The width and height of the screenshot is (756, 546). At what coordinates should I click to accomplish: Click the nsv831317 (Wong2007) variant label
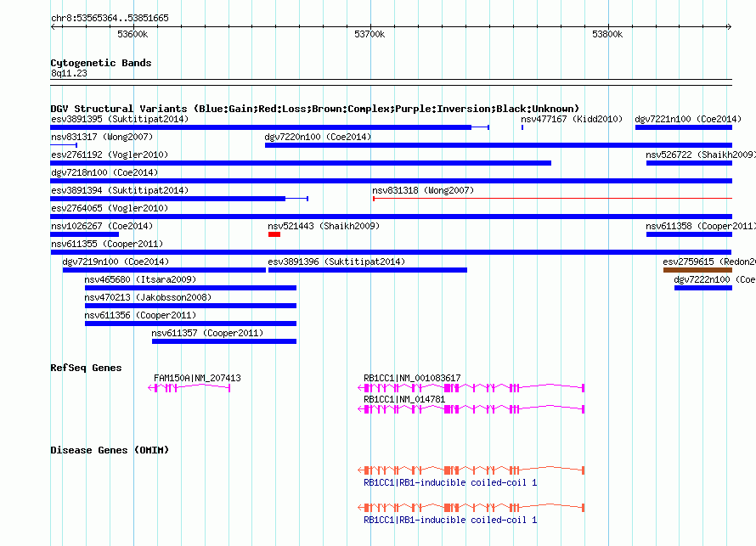[x=102, y=137]
